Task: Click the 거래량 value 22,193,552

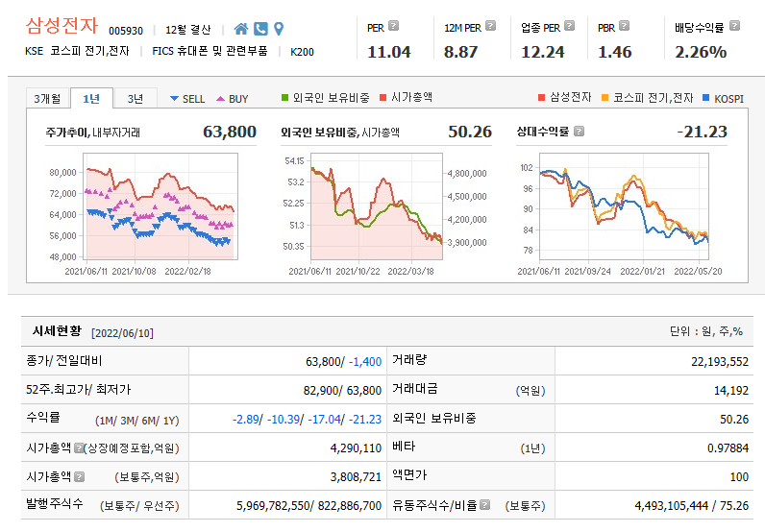Action: coord(720,362)
